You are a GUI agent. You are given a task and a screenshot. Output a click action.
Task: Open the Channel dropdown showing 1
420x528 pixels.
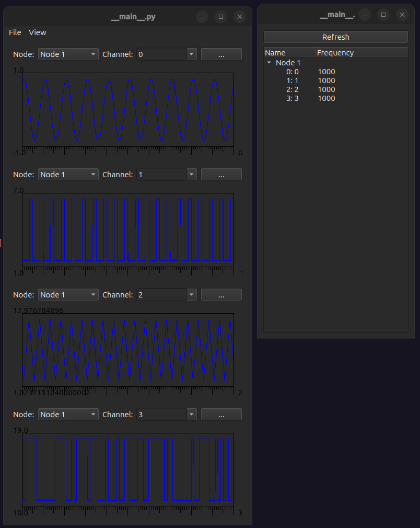[166, 175]
